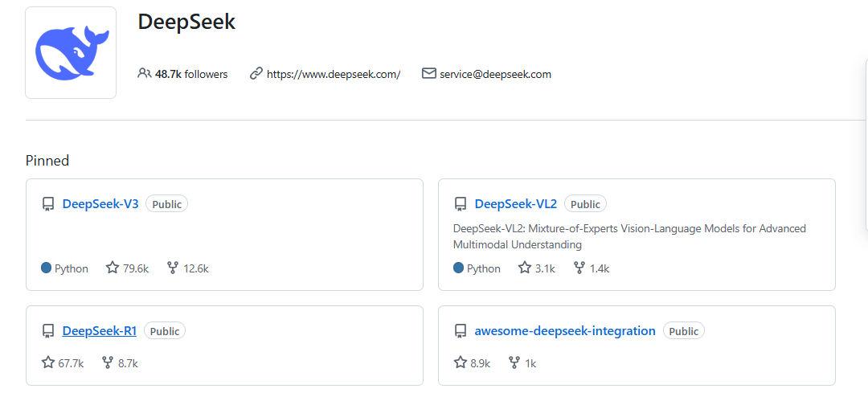Click the DeepSeek whale logo avatar

71,52
